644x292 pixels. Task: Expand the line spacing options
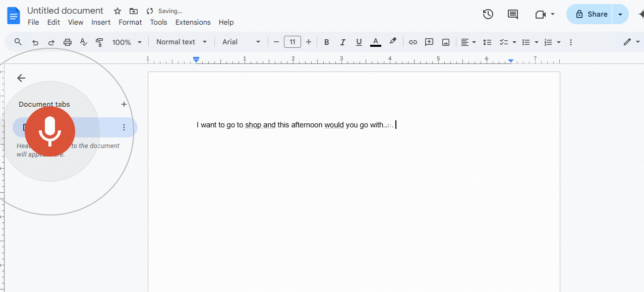pyautogui.click(x=487, y=42)
